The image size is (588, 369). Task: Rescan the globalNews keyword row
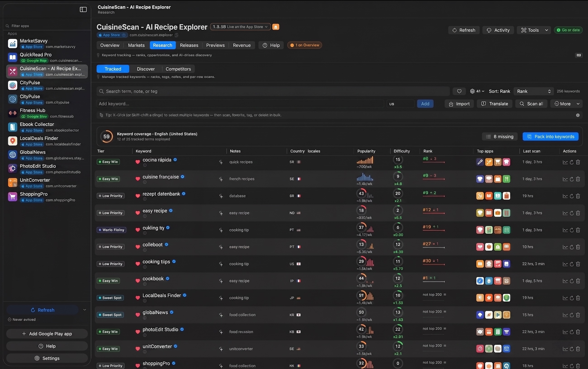pyautogui.click(x=571, y=315)
